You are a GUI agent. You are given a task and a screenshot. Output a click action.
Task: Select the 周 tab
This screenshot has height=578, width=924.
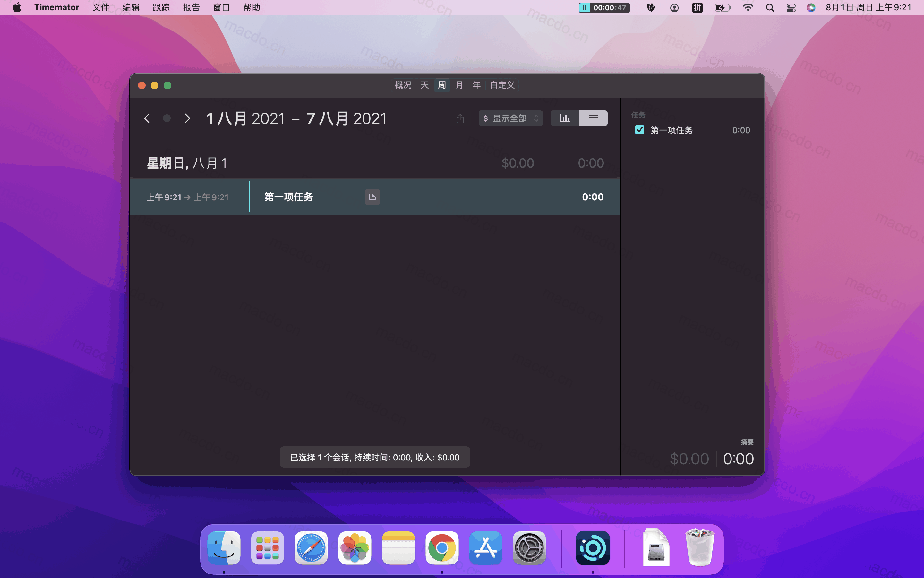coord(442,85)
